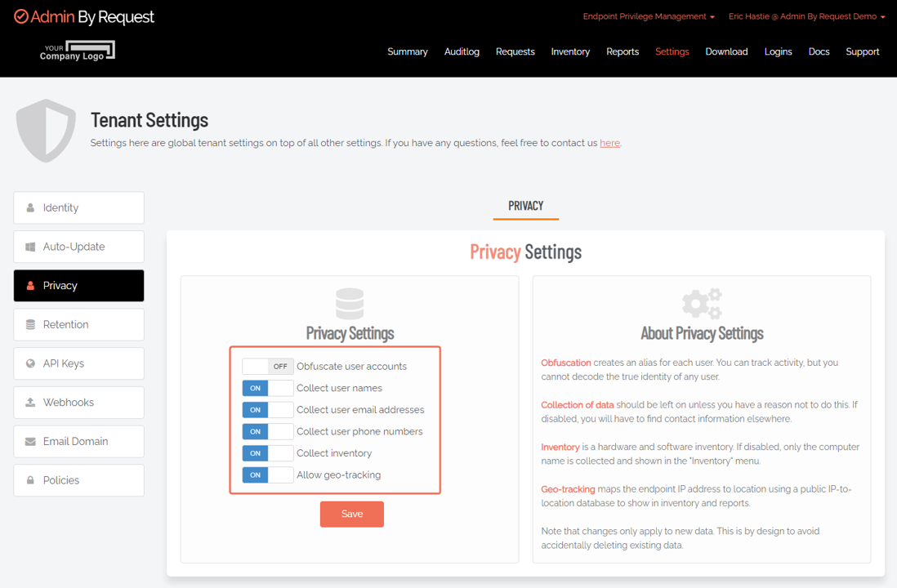
Task: Save the privacy settings
Action: 352,514
